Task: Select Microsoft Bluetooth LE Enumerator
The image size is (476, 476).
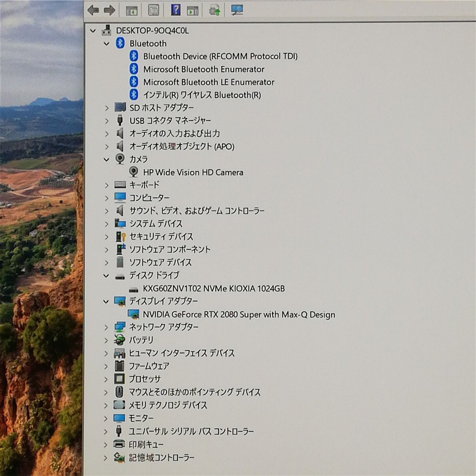Action: coord(209,82)
